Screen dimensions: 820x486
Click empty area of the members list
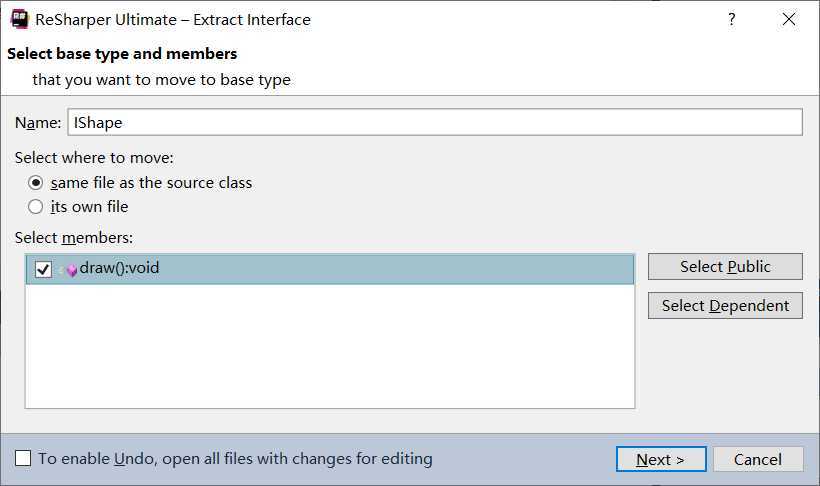point(330,346)
